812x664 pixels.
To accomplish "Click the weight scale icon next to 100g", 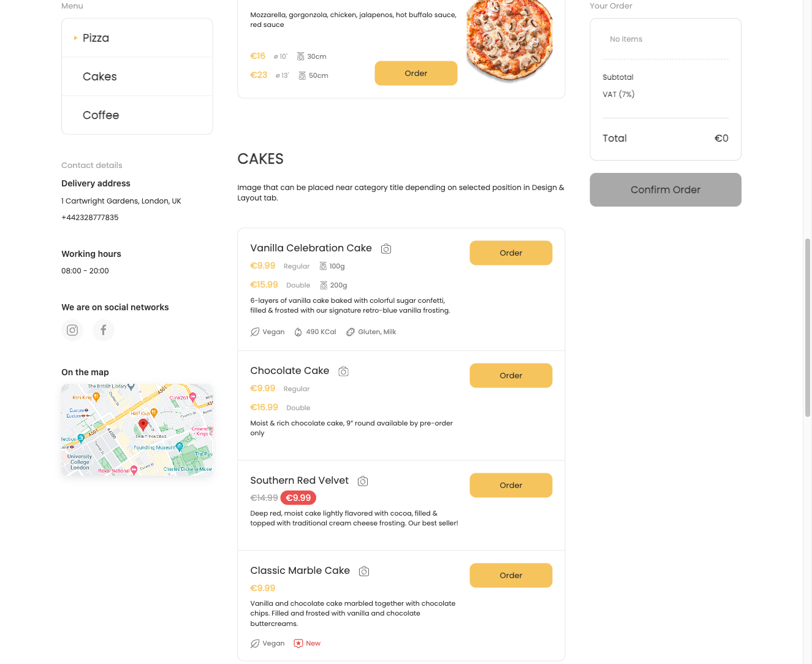I will click(x=322, y=265).
